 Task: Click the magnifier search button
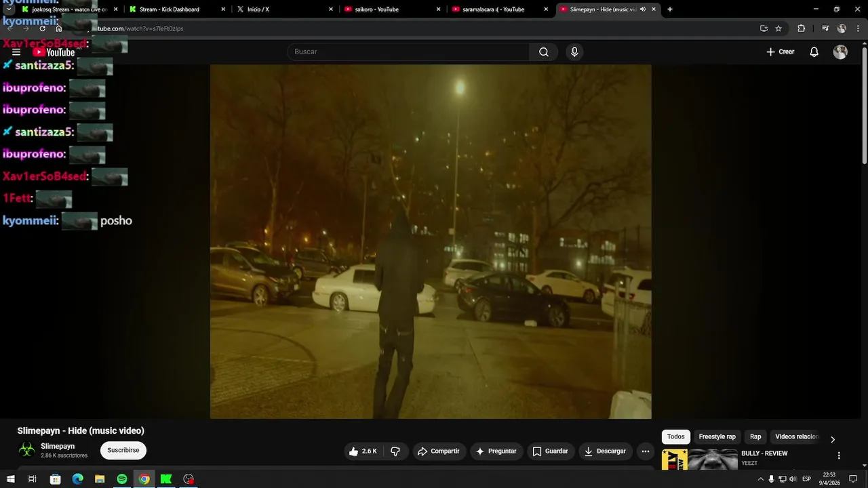(x=544, y=52)
